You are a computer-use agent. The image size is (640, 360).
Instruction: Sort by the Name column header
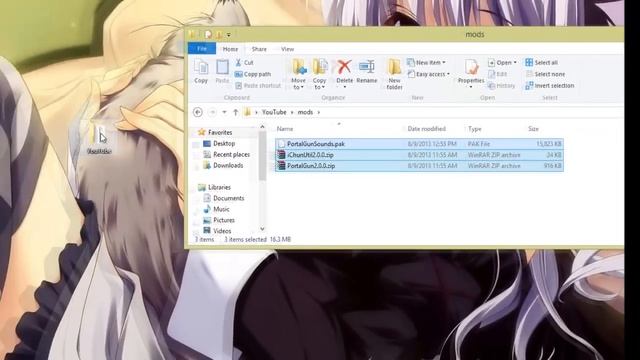[285, 129]
